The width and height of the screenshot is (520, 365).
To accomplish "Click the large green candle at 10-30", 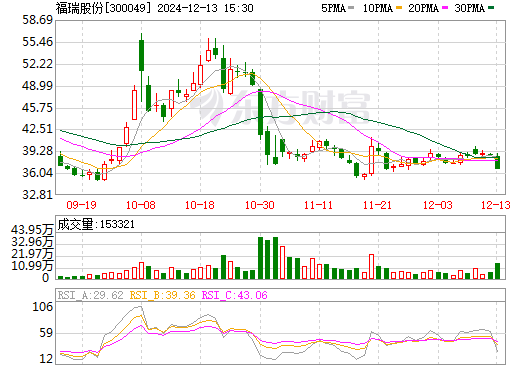I will [260, 112].
